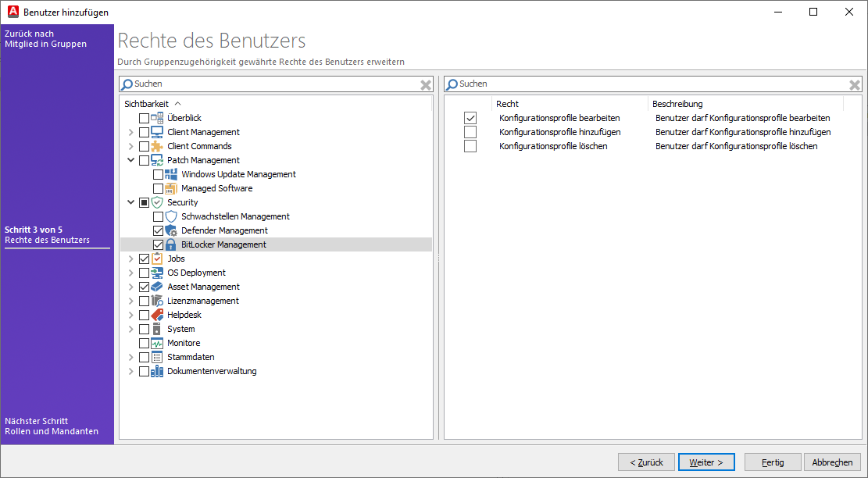Click the Windows Update Management icon
The image size is (868, 478).
tap(171, 173)
